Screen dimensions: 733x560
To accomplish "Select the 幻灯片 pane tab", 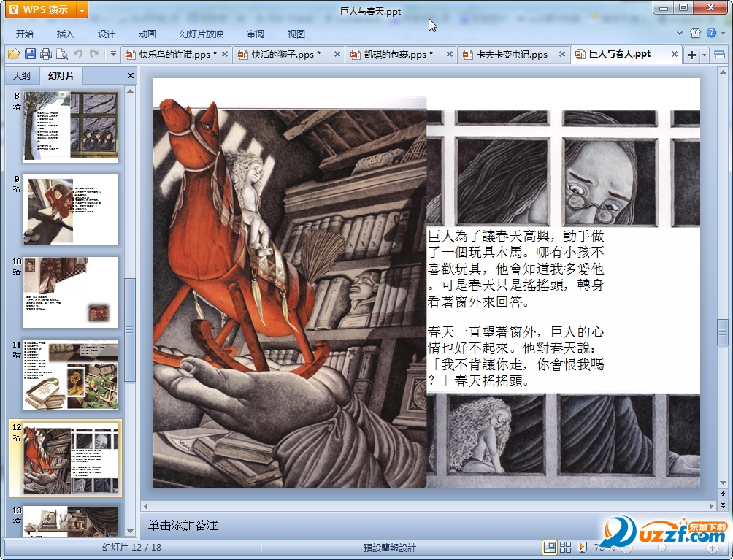I will point(61,76).
